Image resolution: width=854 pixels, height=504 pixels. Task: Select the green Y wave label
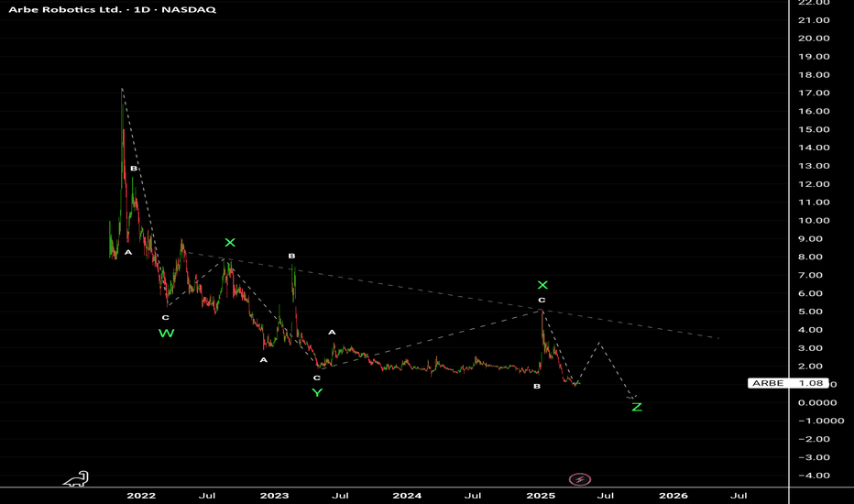pyautogui.click(x=317, y=392)
